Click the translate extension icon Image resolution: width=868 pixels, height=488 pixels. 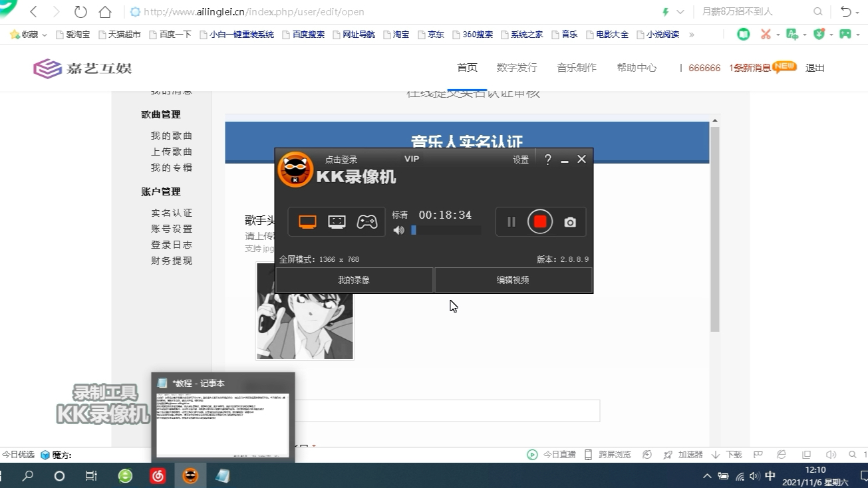tap(792, 34)
